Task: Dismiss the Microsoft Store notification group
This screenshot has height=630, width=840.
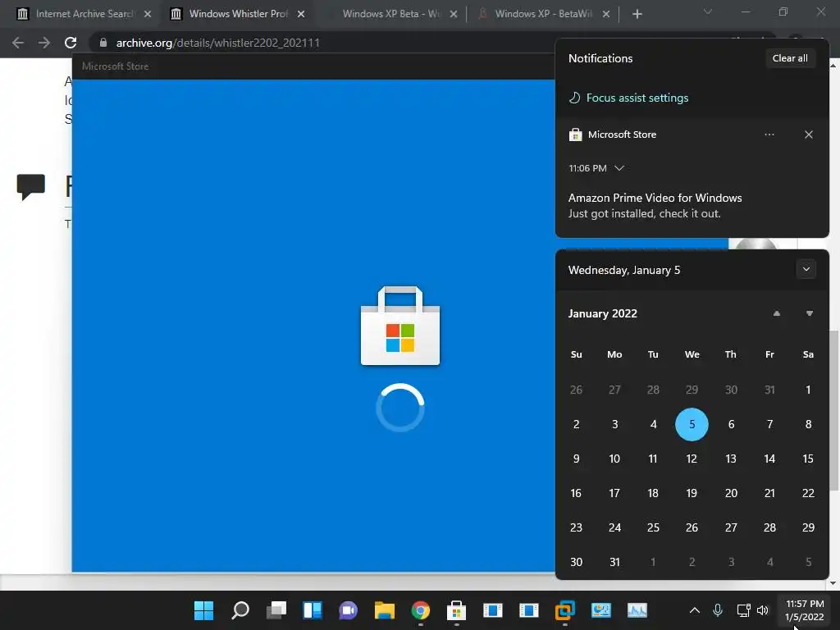Action: [x=808, y=135]
